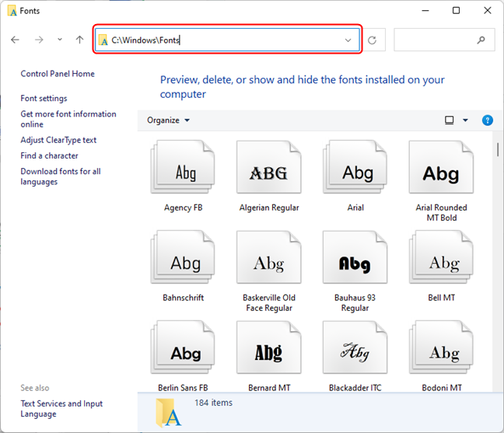Select the Bauhaus 93 Regular icon

coord(355,257)
